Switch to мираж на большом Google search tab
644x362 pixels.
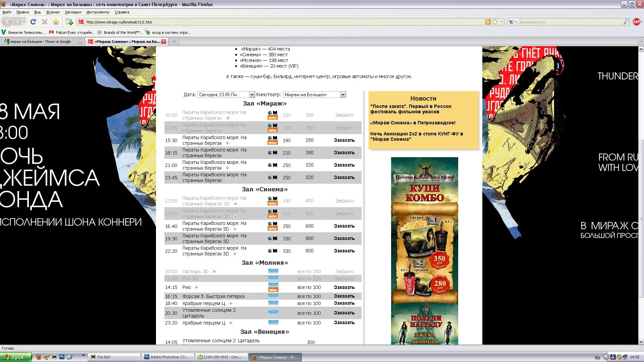click(43, 42)
